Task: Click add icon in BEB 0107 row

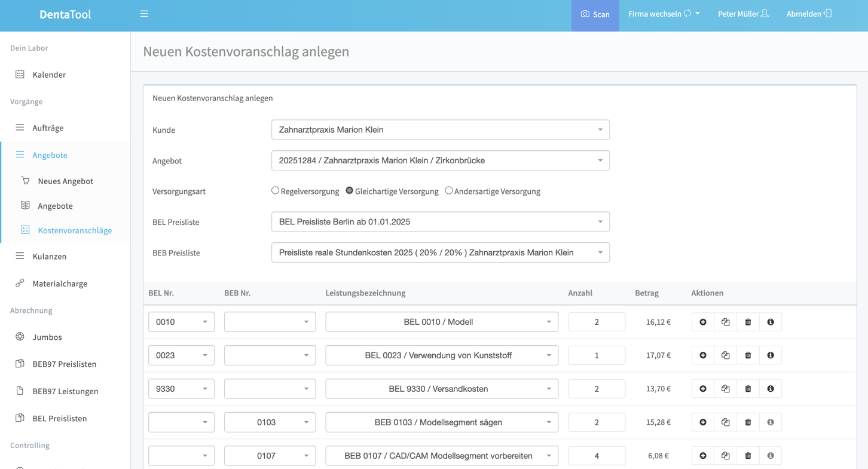Action: point(703,456)
